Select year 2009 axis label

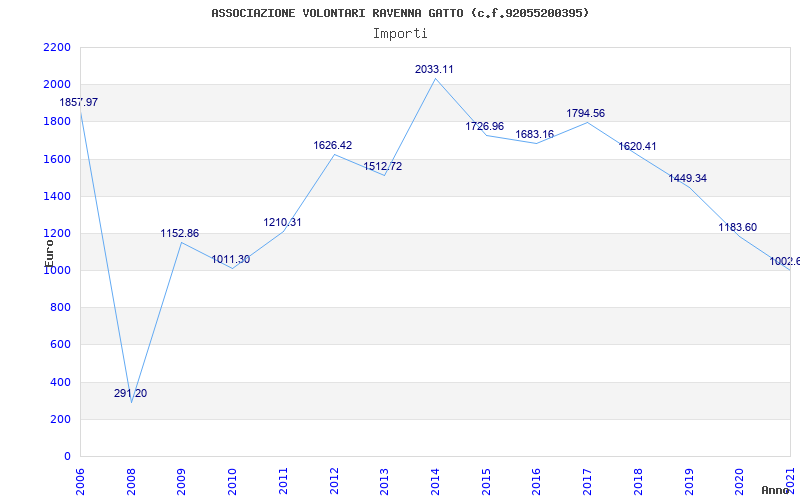(182, 482)
